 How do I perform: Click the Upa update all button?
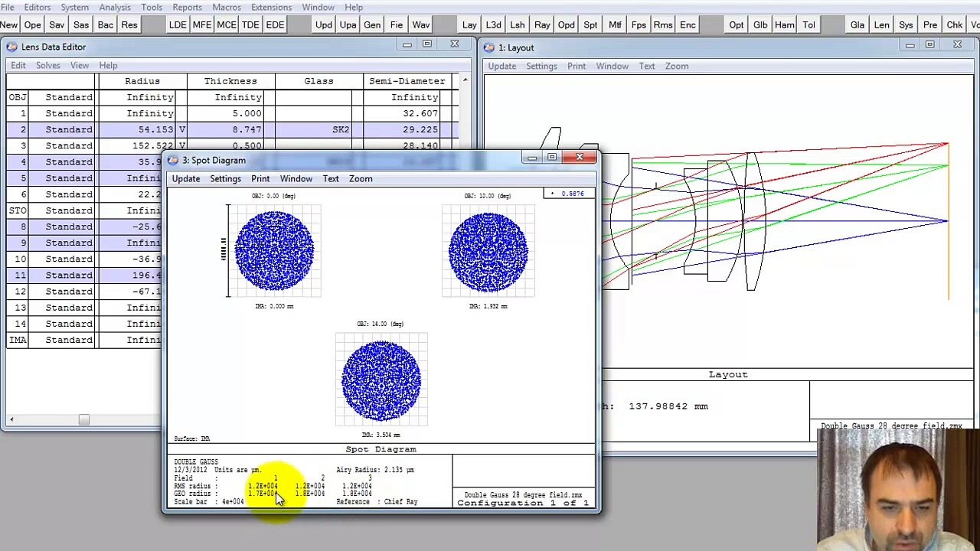point(348,24)
